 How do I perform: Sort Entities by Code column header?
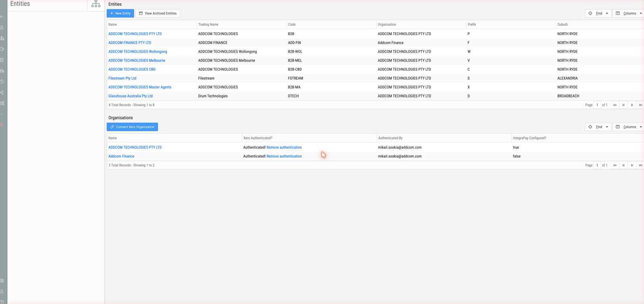pos(331,25)
